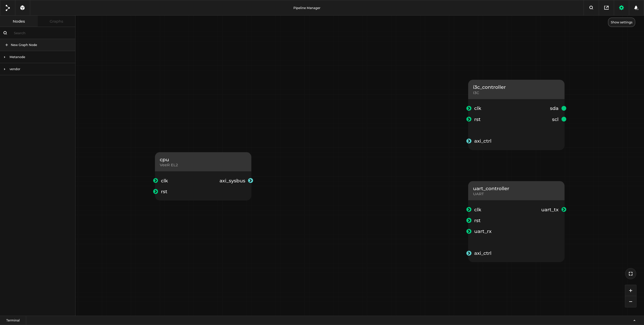
Task: Collapse the Terminal panel with its chevron
Action: click(634, 320)
